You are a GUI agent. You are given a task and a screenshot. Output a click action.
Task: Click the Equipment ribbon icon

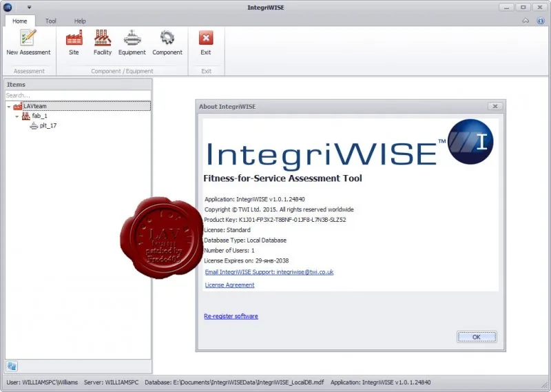(x=132, y=38)
